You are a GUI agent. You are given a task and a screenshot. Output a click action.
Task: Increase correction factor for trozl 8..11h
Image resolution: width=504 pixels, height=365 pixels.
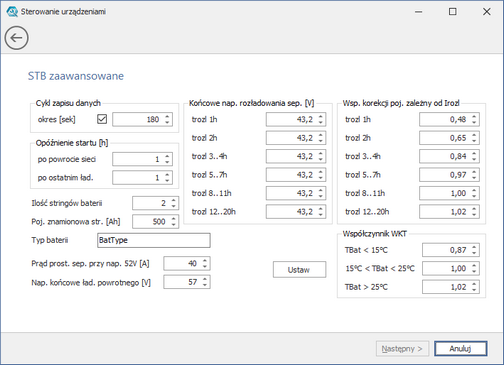coord(474,190)
